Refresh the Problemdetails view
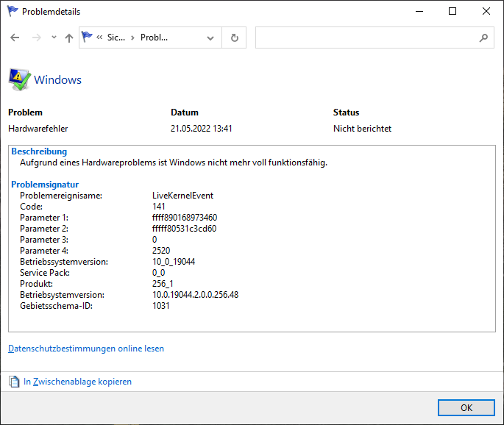Viewport: 504px width, 425px height. click(x=234, y=38)
